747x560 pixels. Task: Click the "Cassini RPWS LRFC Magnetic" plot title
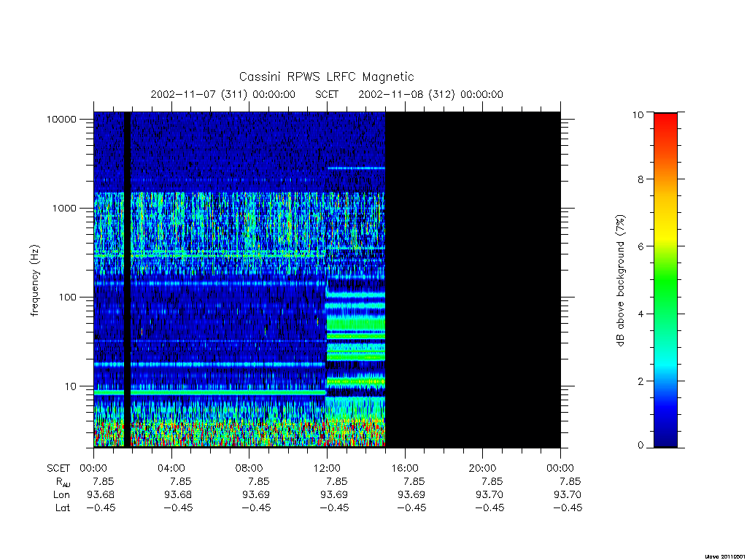click(326, 77)
